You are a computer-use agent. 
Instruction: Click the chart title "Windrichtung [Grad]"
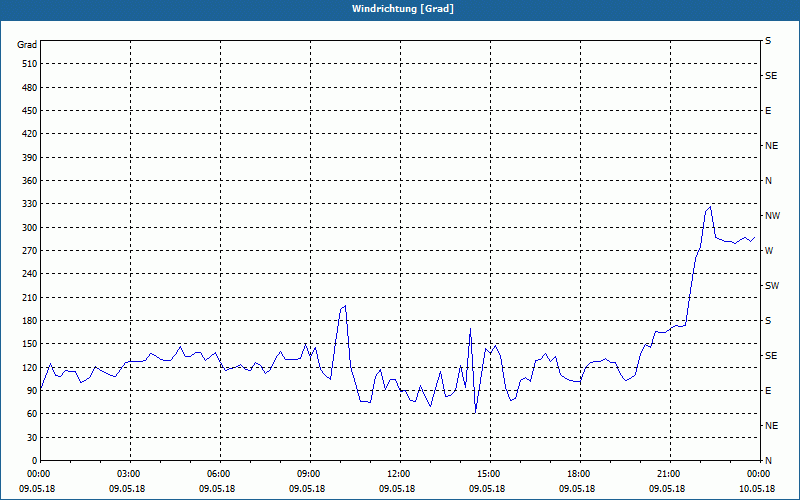click(x=403, y=9)
